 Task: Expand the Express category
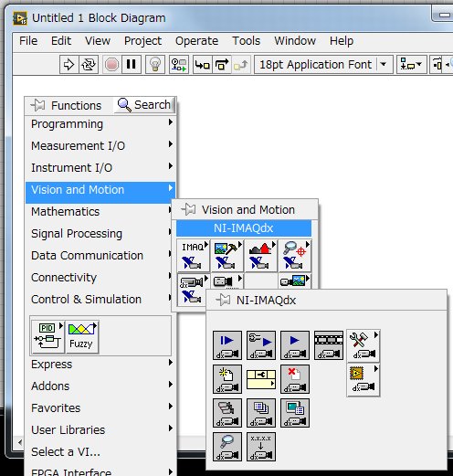(x=100, y=365)
